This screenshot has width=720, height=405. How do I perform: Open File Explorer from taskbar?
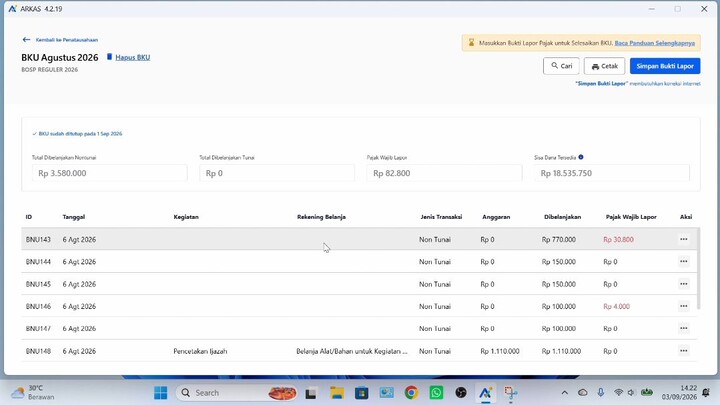[337, 393]
